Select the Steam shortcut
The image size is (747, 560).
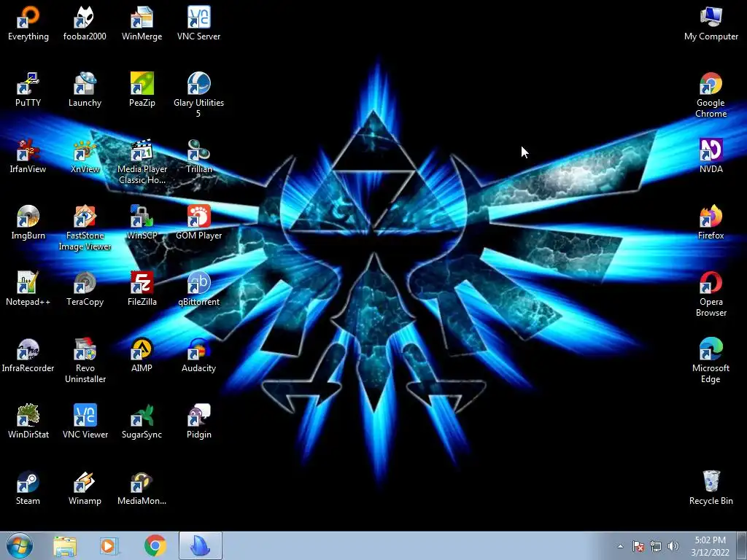(x=28, y=488)
